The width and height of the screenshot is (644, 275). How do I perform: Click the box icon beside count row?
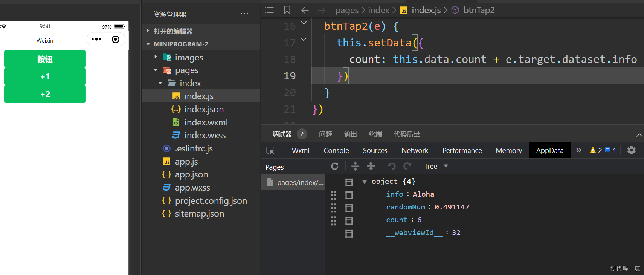pos(349,221)
